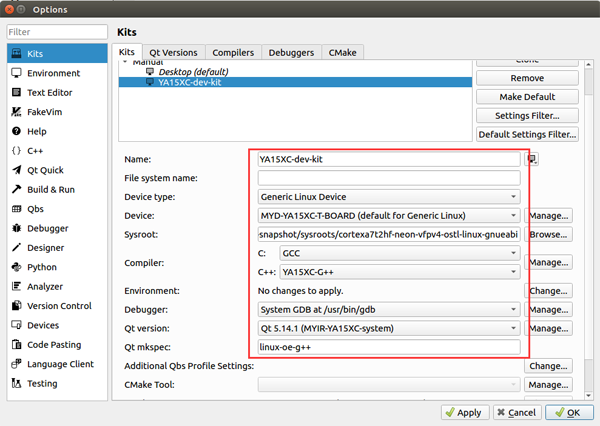600x426 pixels.
Task: Switch to the Qt Versions tab
Action: [173, 52]
